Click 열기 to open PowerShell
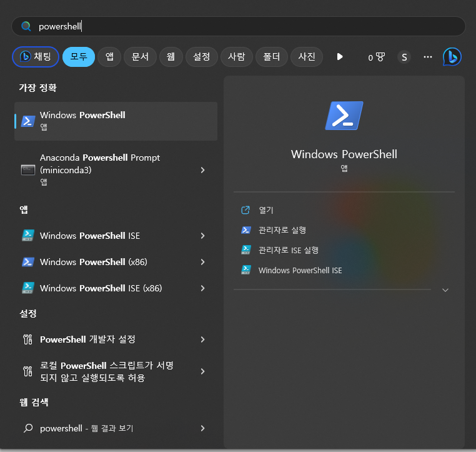 (266, 210)
